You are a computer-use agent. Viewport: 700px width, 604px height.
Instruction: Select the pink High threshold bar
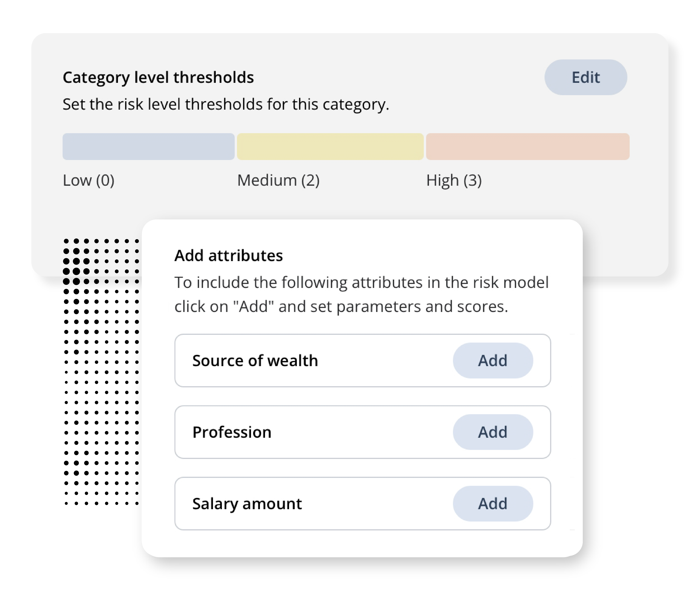click(x=528, y=147)
